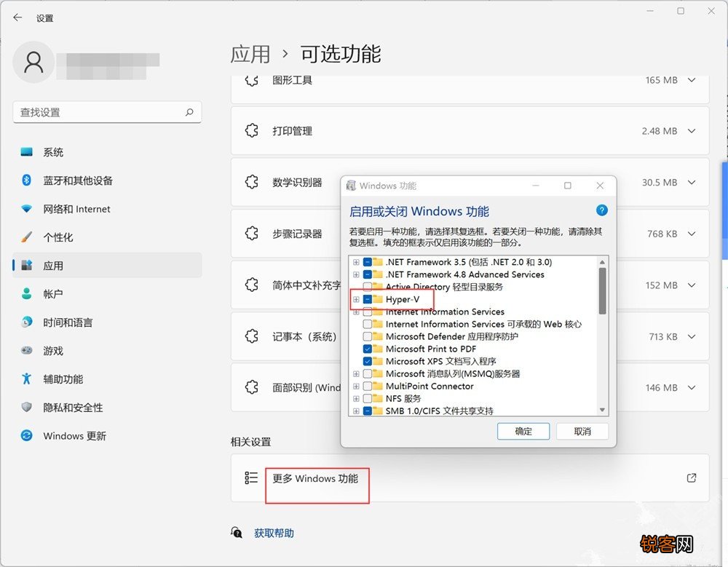Expand the 图形工具 feature entry
728x567 pixels.
point(692,80)
